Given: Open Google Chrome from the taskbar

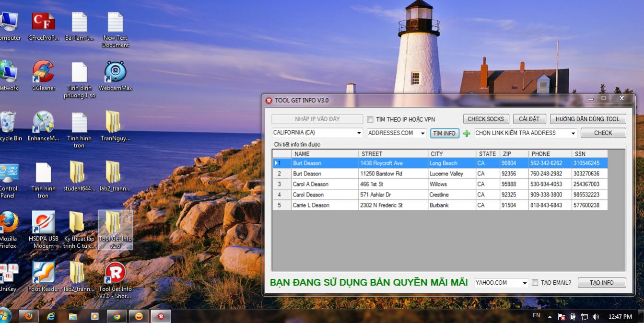Looking at the screenshot, I should [x=117, y=316].
